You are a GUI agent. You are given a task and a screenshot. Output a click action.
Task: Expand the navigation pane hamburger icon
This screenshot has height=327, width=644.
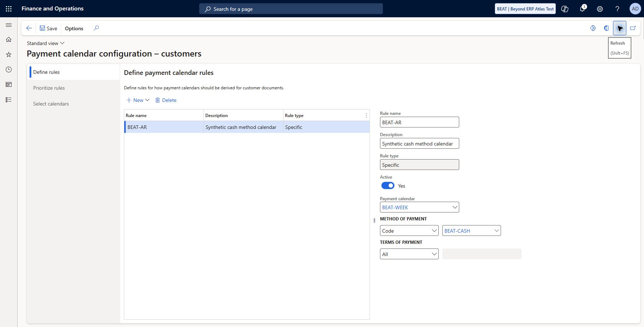tap(9, 25)
